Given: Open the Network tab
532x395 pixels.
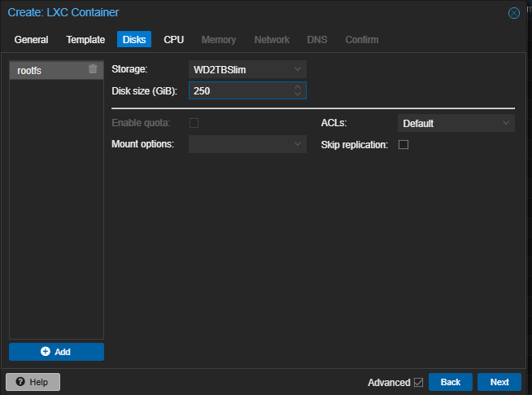Looking at the screenshot, I should pos(272,40).
